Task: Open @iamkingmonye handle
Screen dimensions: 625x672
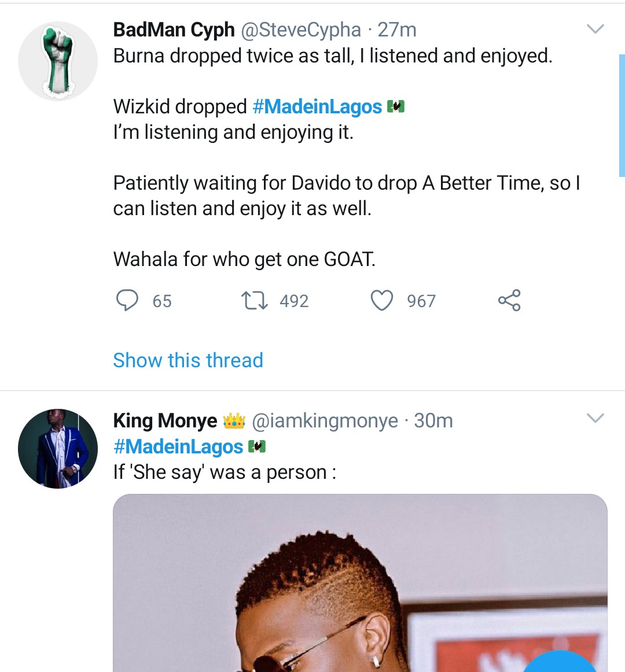Action: coord(325,421)
